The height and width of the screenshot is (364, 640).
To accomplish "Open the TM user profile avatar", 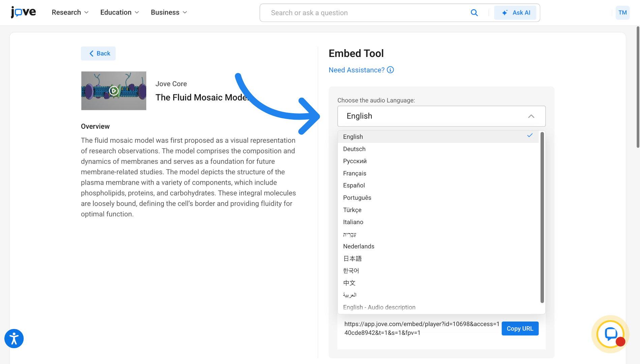I will [622, 13].
